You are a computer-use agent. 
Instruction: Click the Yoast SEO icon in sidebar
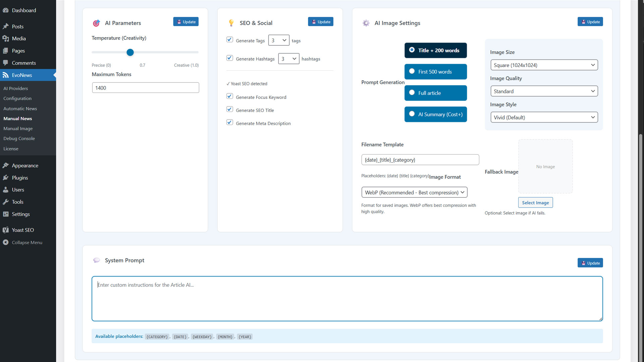(x=6, y=230)
